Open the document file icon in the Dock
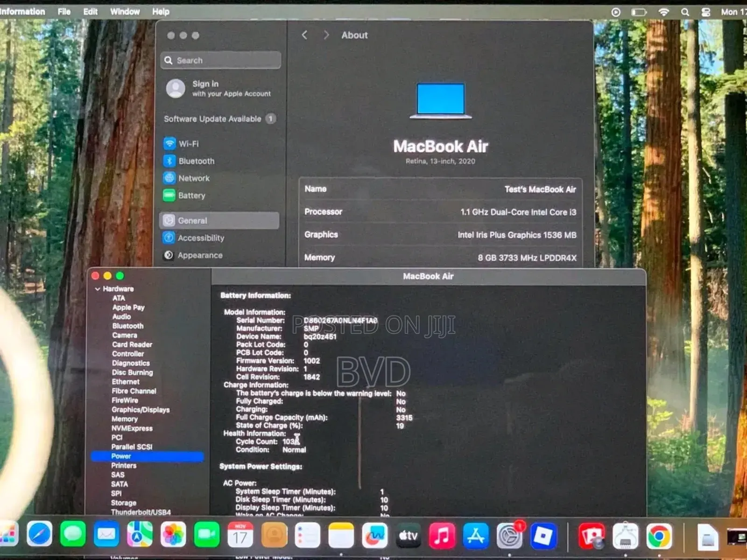Viewport: 747px width, 560px height. point(707,537)
